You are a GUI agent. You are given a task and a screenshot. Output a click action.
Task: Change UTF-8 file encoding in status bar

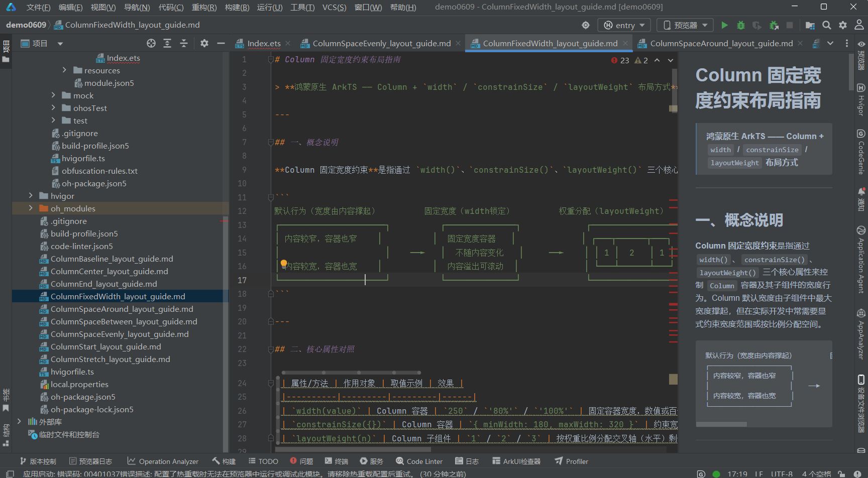(782, 473)
